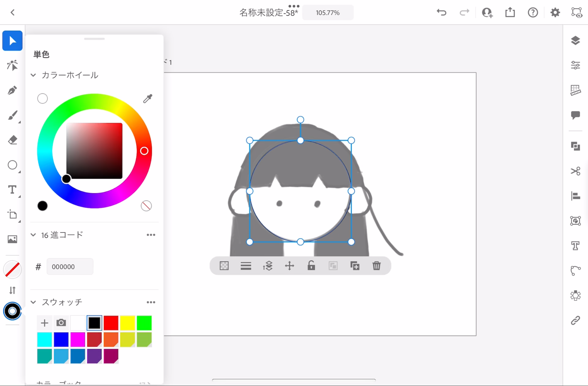Click the scissors cut icon
This screenshot has width=588, height=386.
[x=575, y=171]
